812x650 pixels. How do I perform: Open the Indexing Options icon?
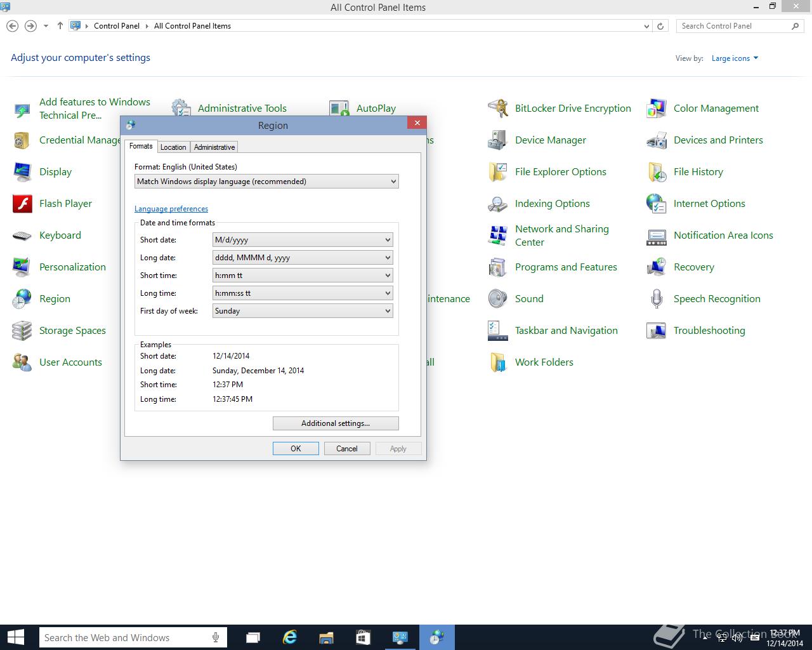tap(498, 204)
